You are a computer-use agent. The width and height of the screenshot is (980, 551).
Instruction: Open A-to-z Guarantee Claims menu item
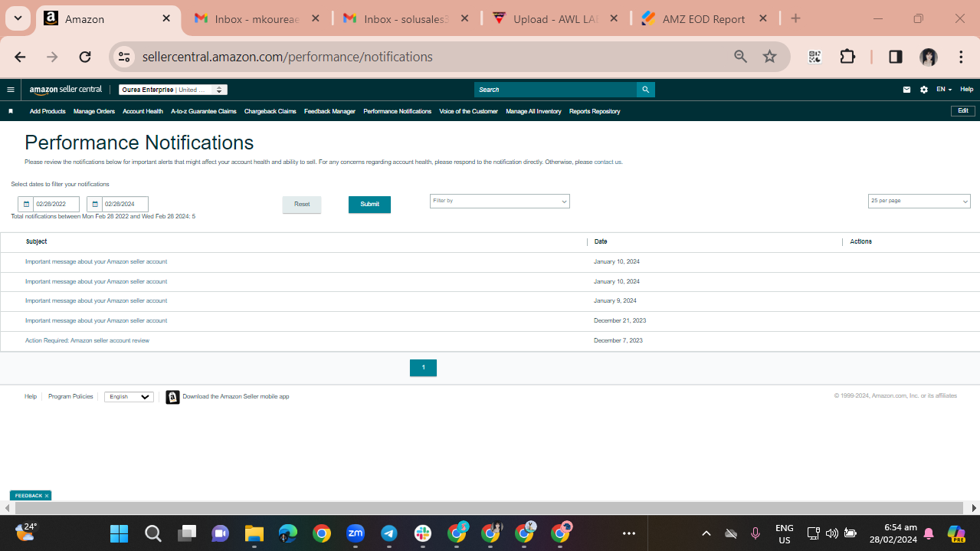point(204,111)
